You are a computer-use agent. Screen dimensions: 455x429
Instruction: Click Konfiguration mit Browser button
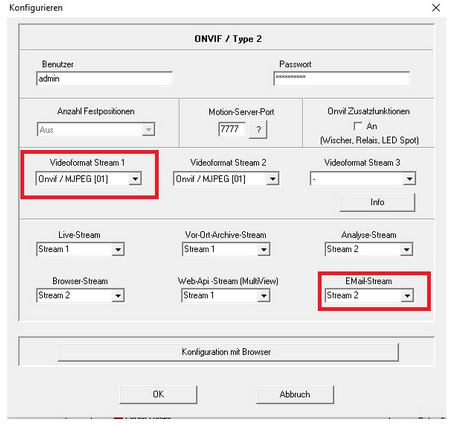click(228, 352)
